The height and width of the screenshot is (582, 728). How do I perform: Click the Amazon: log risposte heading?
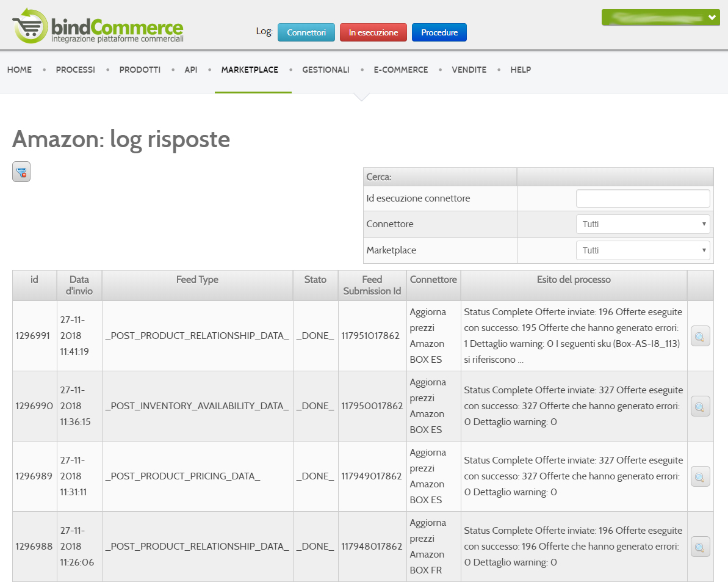tap(121, 139)
